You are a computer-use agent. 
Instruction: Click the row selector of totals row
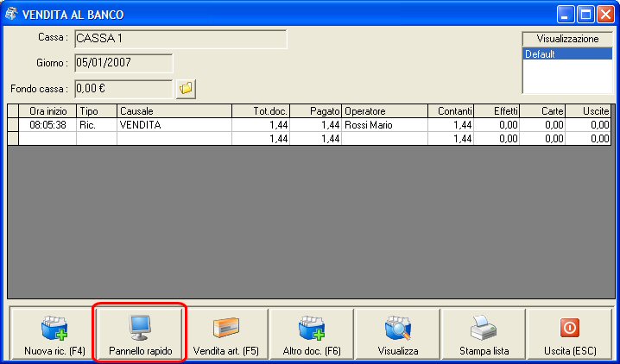coord(13,139)
